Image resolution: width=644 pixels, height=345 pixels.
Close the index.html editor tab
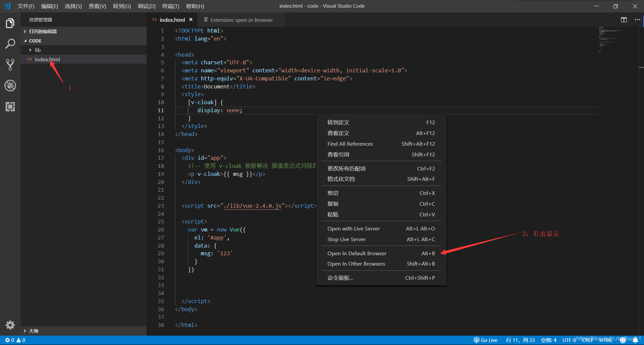(x=191, y=20)
